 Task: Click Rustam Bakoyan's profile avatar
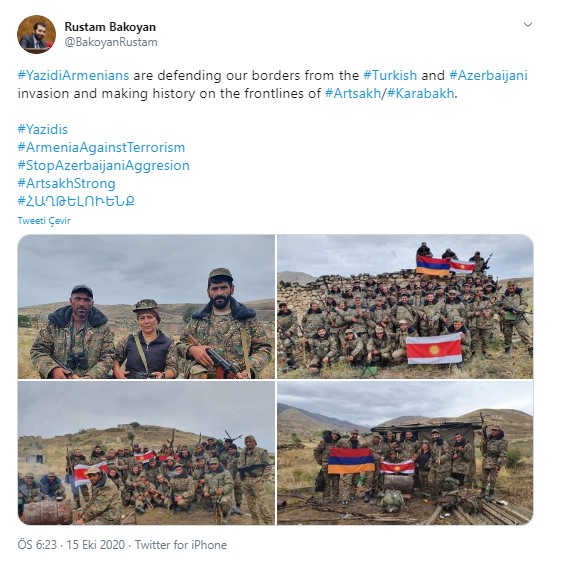[36, 34]
